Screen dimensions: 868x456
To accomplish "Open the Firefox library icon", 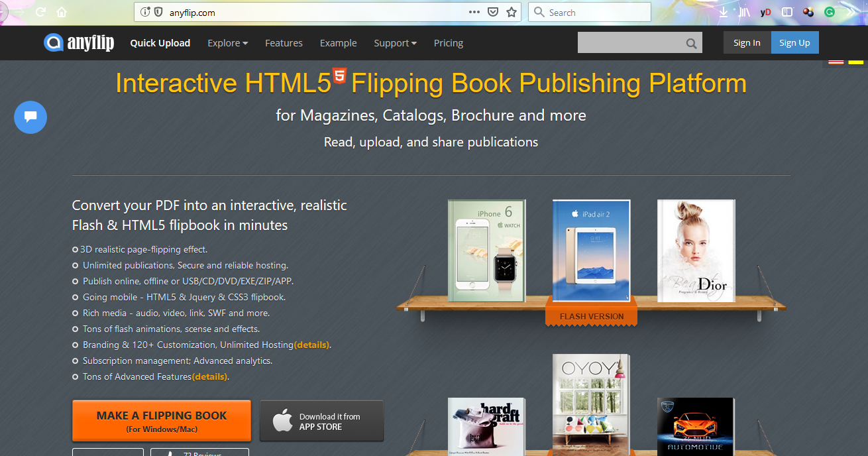I will (x=745, y=12).
